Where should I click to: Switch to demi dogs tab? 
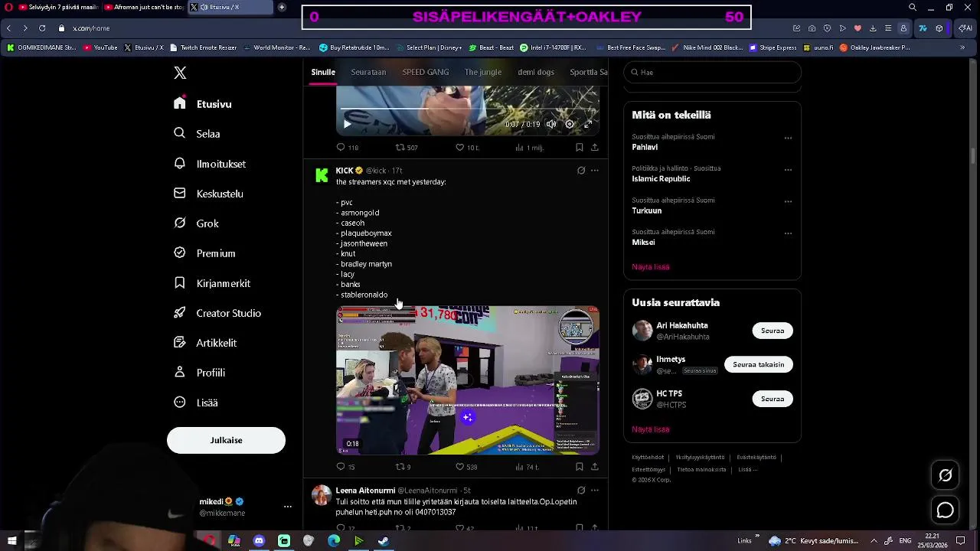pyautogui.click(x=536, y=72)
